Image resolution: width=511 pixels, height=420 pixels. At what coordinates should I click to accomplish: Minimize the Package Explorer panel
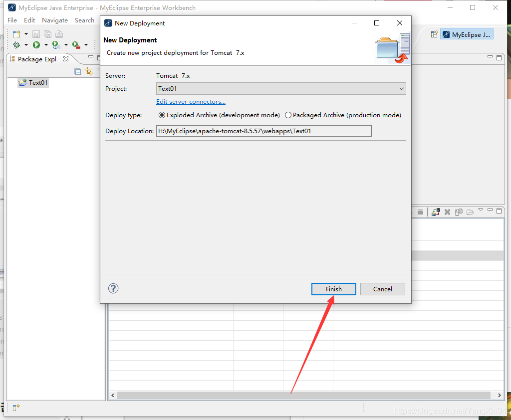pyautogui.click(x=91, y=57)
